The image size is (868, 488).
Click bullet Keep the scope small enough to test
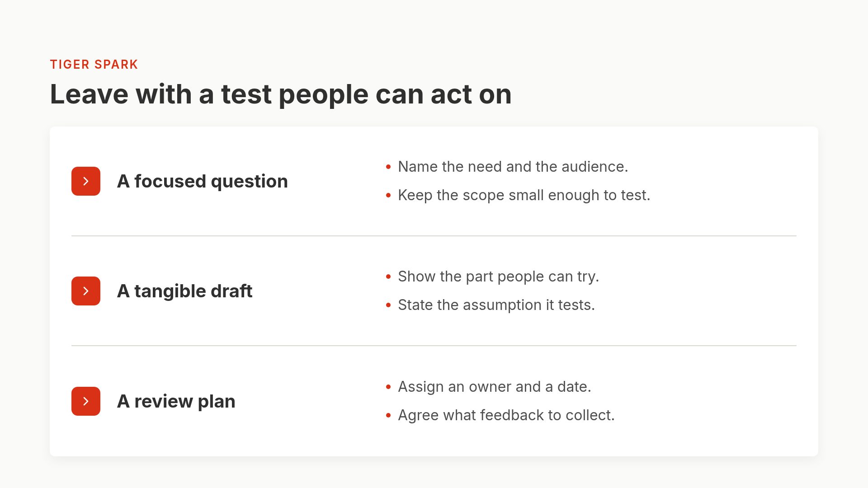[x=524, y=195]
